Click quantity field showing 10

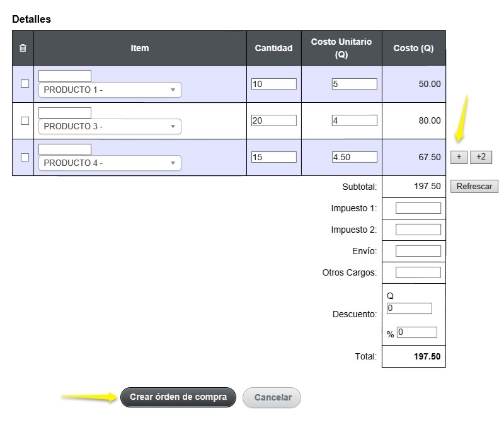click(274, 84)
